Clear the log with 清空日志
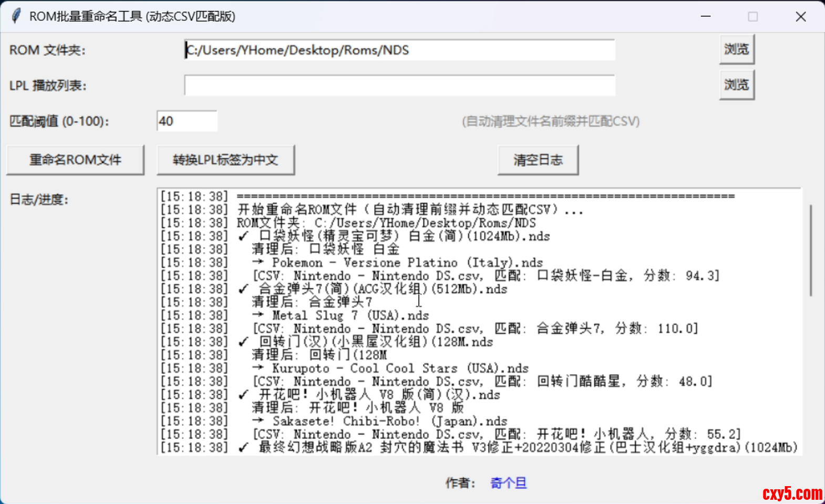Viewport: 825px width, 504px height. tap(538, 160)
